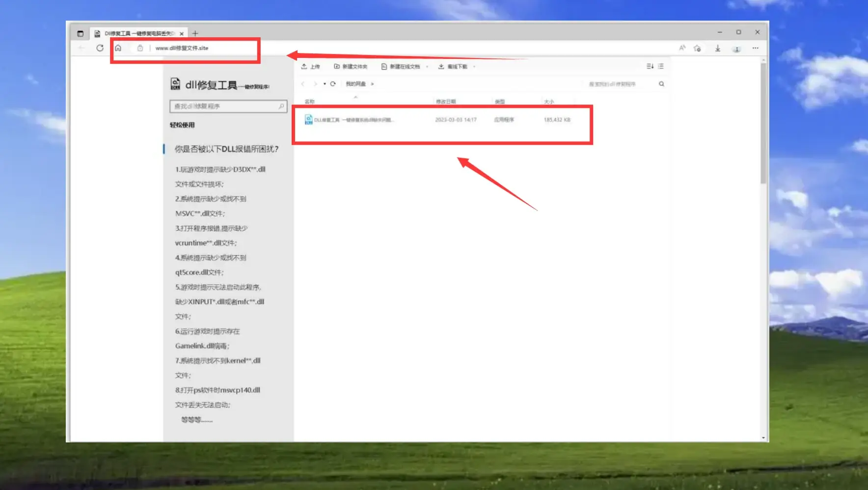Open the 新建在线文档 document creation icon

click(x=384, y=66)
